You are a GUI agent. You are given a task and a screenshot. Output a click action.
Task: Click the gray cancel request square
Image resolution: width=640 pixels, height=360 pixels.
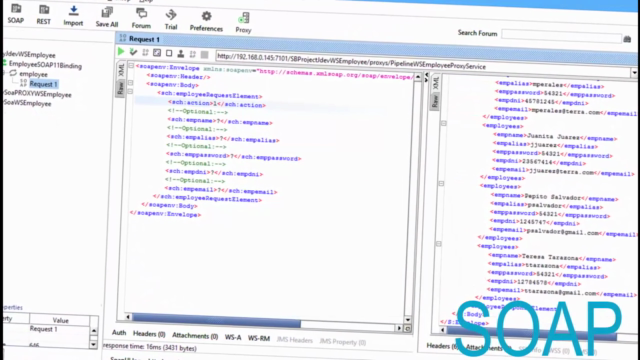(204, 54)
